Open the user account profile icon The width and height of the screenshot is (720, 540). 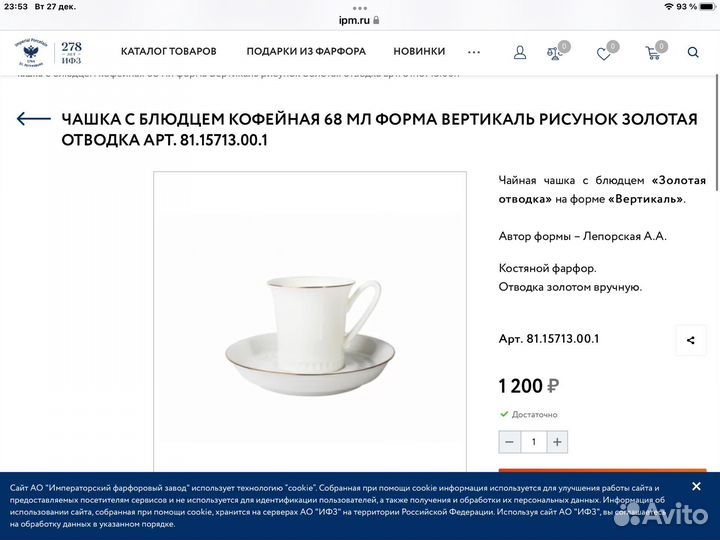(x=520, y=52)
